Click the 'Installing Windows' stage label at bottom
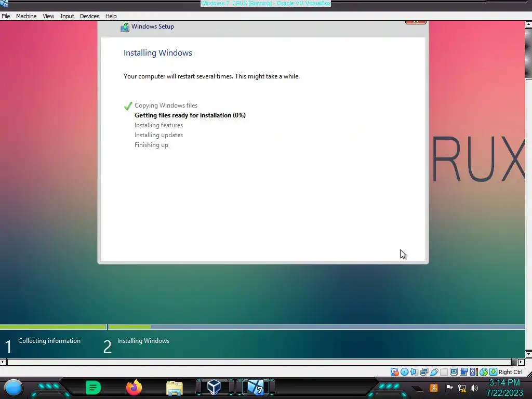 coord(143,341)
